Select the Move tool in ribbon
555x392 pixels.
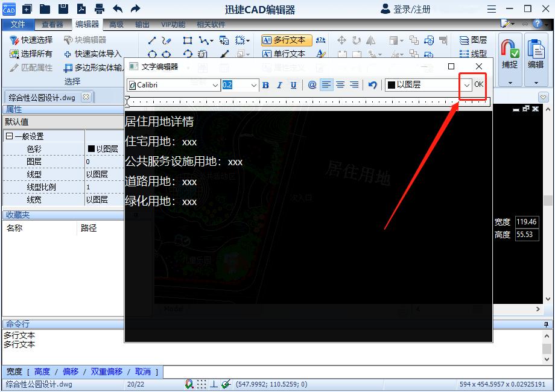pos(341,40)
